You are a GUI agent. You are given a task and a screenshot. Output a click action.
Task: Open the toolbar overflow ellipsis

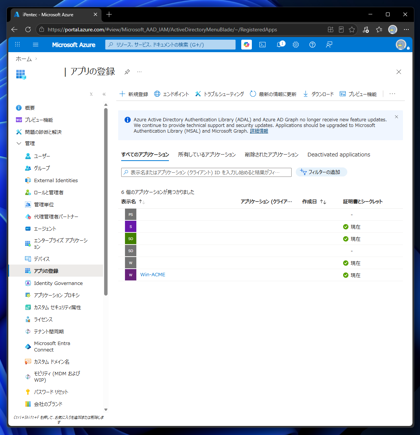coord(392,94)
